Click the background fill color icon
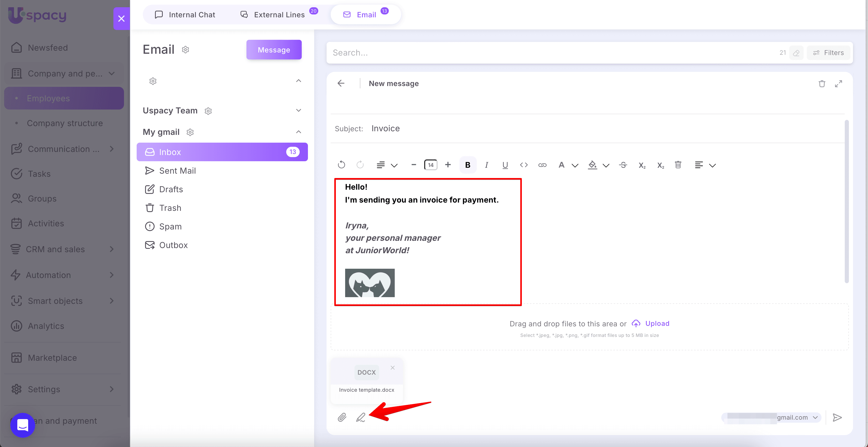868x447 pixels. 592,165
